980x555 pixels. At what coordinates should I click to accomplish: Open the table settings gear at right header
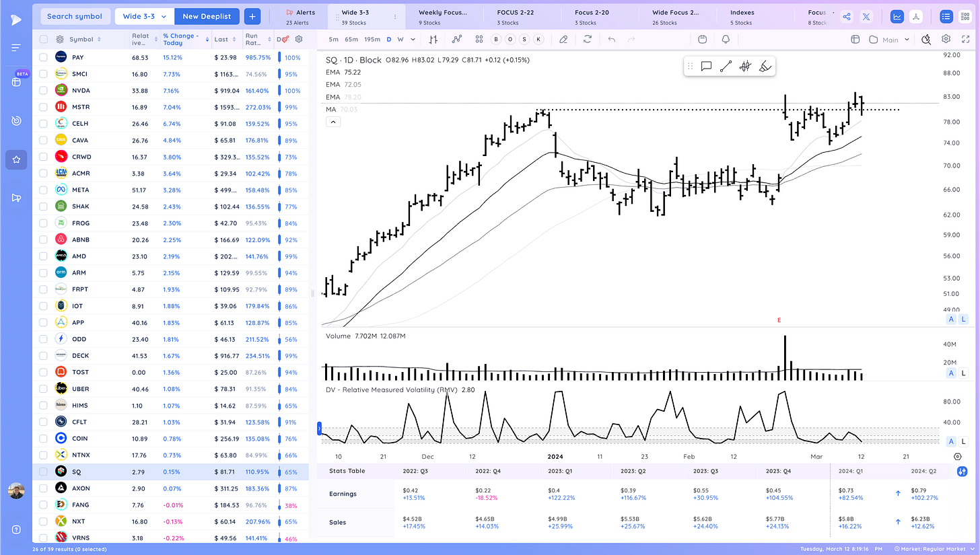299,40
